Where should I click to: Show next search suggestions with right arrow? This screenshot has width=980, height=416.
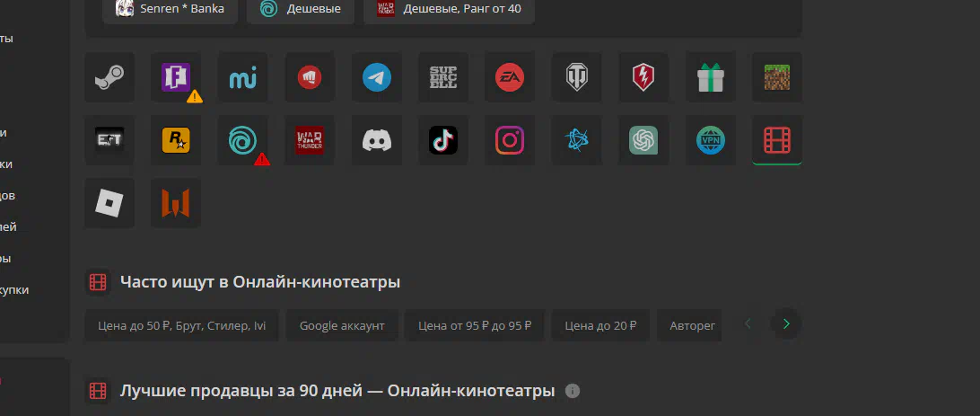pos(786,324)
